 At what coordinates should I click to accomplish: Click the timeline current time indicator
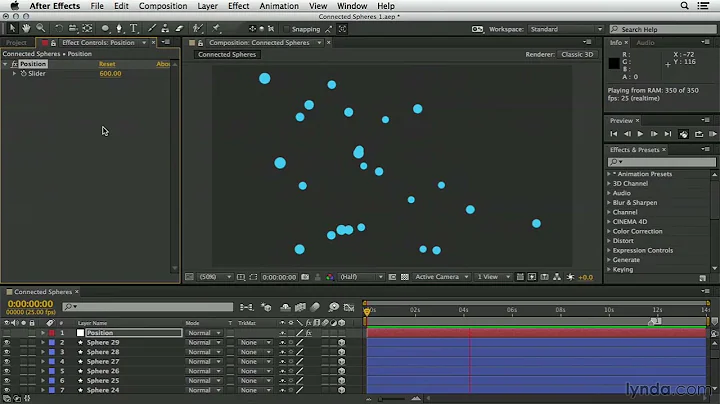tap(367, 312)
